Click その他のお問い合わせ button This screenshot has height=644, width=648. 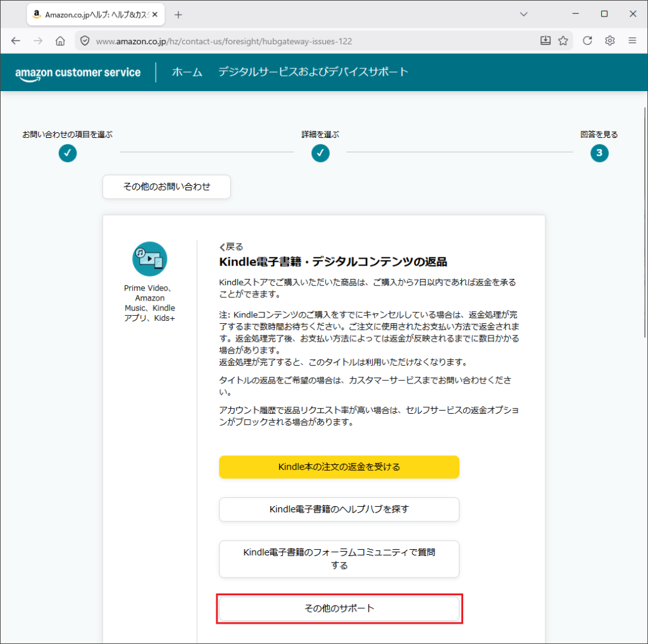pos(166,187)
